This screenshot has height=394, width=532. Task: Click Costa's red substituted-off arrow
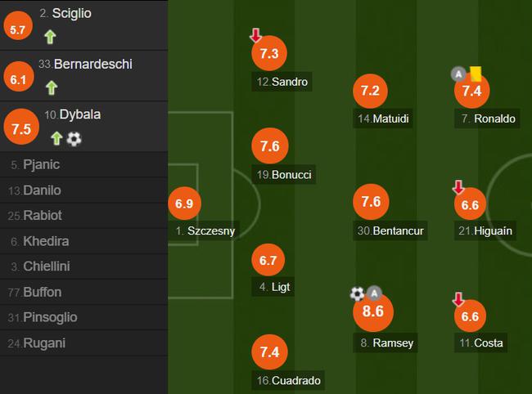click(458, 299)
